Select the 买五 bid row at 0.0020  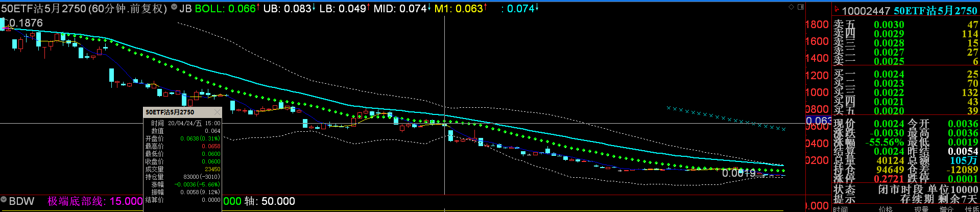906,111
